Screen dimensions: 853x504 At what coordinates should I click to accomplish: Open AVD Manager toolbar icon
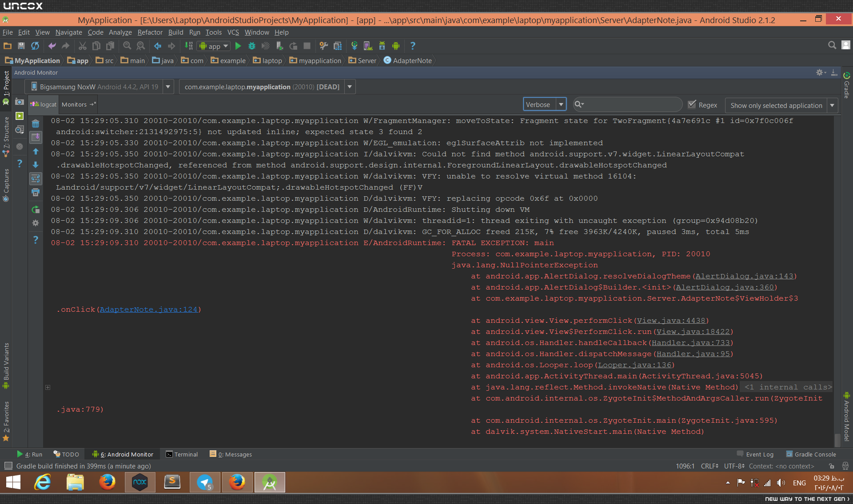click(x=368, y=46)
